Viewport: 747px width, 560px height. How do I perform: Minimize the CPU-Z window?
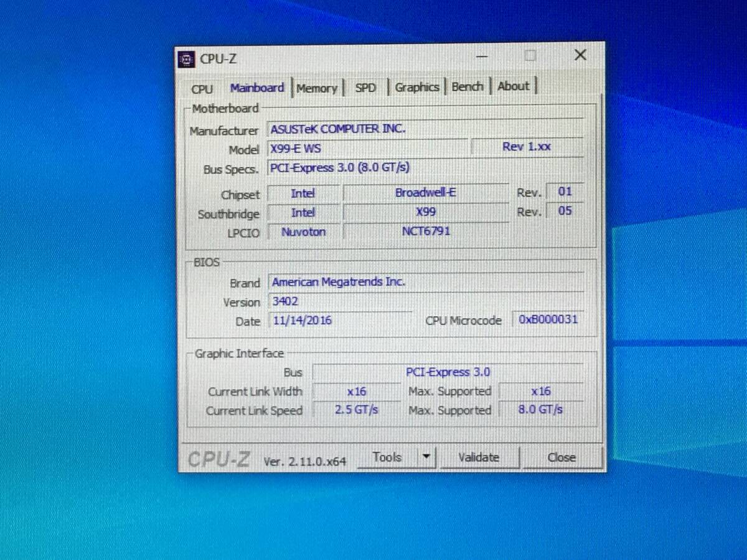[482, 56]
